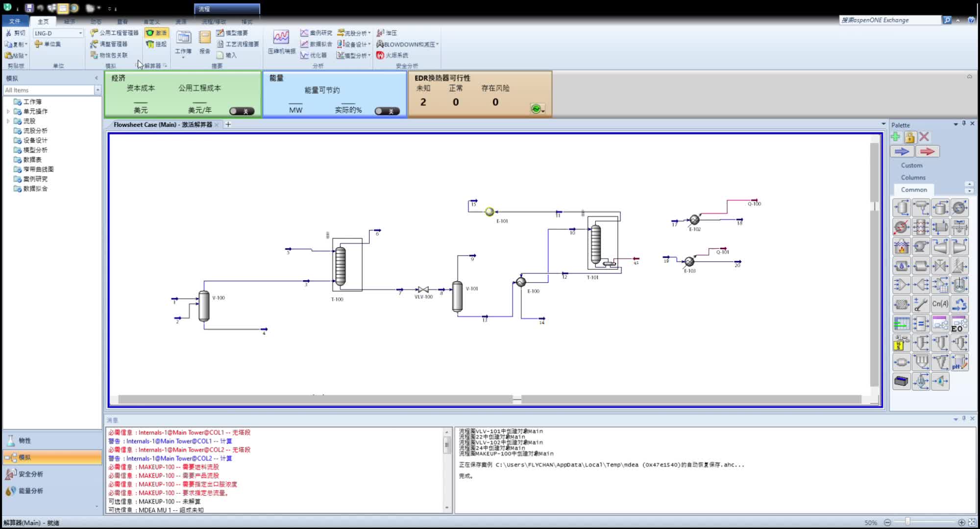Select the Separator vessel icon in the palette

[x=902, y=208]
